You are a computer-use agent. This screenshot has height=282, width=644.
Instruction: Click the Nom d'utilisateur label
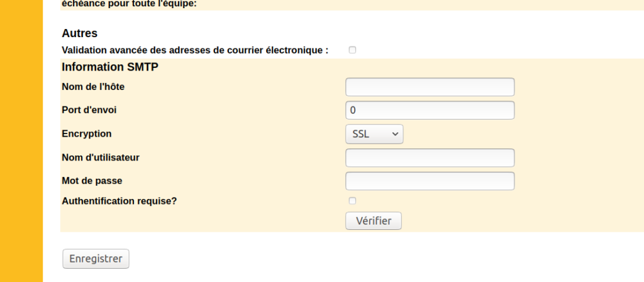tap(101, 157)
